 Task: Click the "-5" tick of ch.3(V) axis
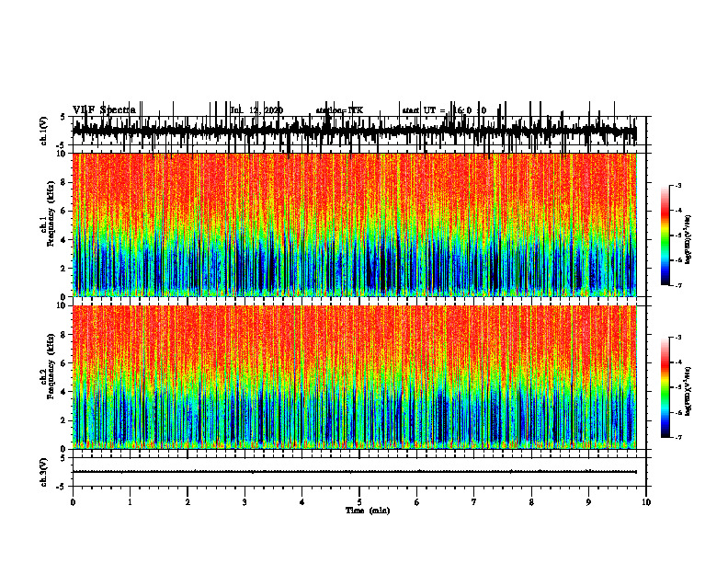[62, 487]
